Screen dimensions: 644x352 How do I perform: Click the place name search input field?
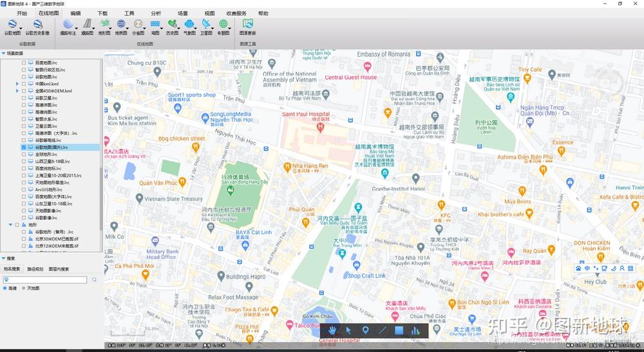point(45,280)
